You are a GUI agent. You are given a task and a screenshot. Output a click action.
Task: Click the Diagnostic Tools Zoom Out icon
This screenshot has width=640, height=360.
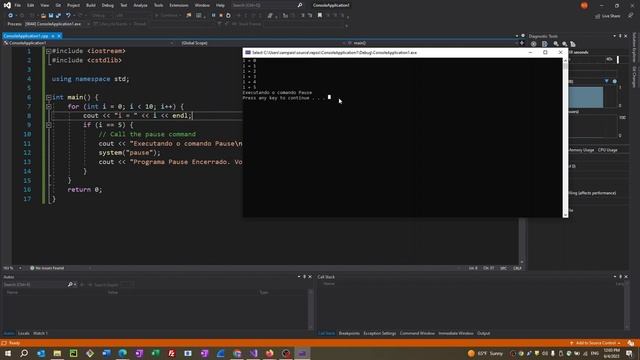[x=564, y=44]
